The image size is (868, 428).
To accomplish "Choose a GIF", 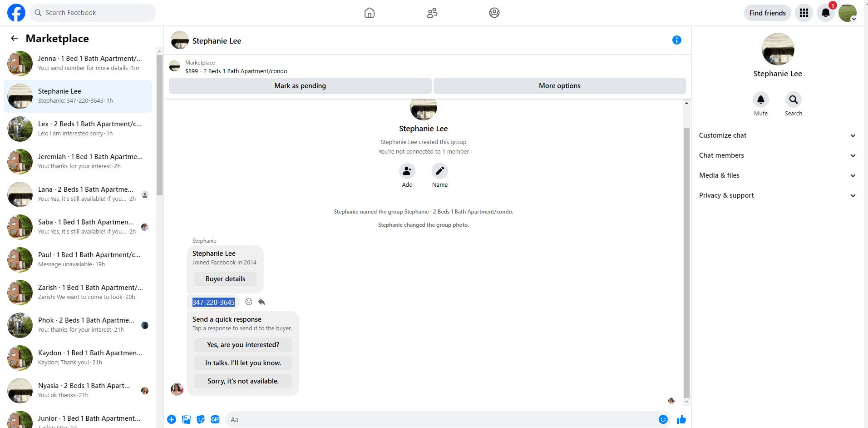I will pyautogui.click(x=215, y=419).
